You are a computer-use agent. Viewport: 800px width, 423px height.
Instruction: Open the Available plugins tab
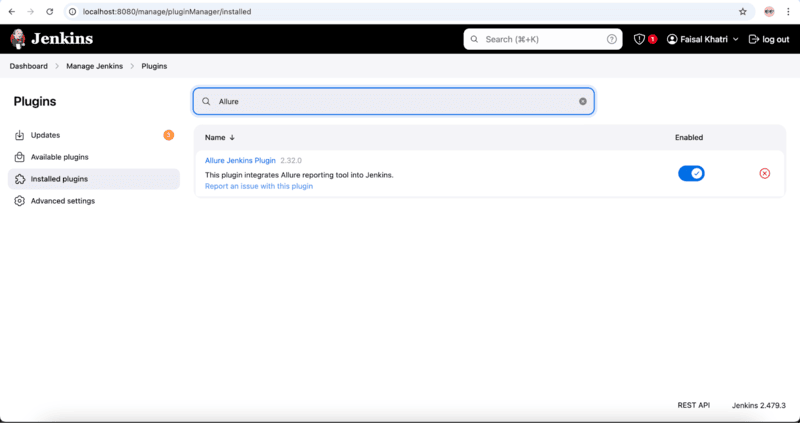pyautogui.click(x=94, y=157)
